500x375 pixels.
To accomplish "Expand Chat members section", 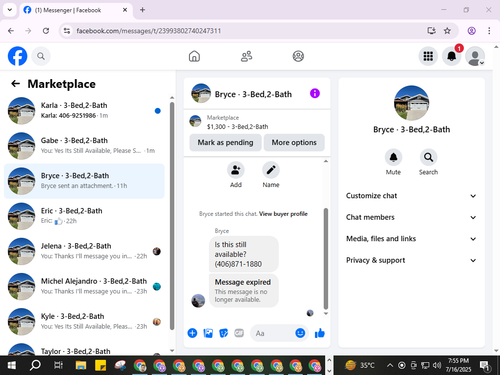I will [411, 217].
